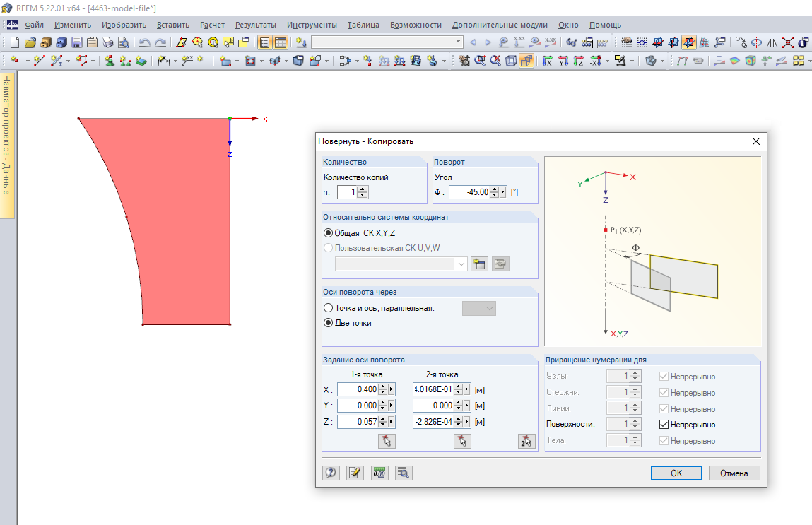Click the delete red X icon
This screenshot has height=525, width=812.
[788, 42]
